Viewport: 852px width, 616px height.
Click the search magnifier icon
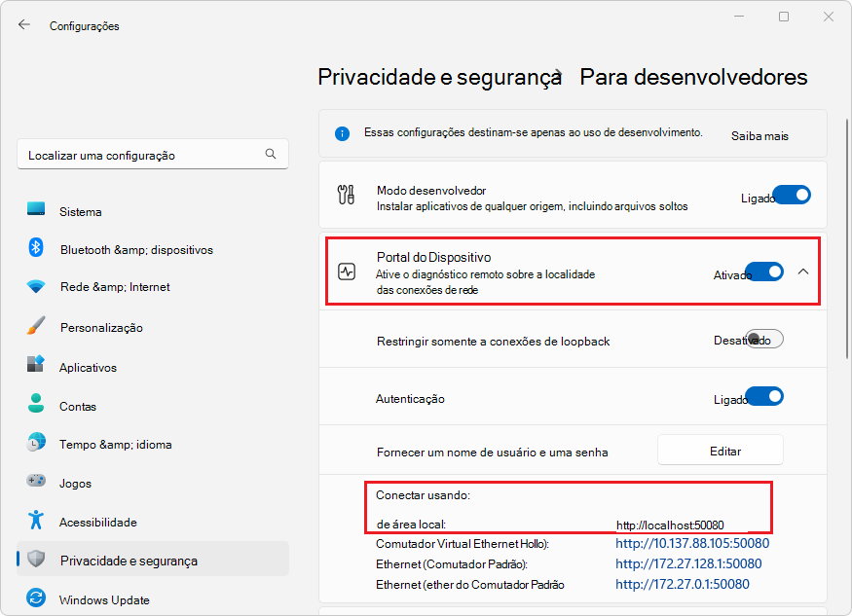(x=271, y=154)
